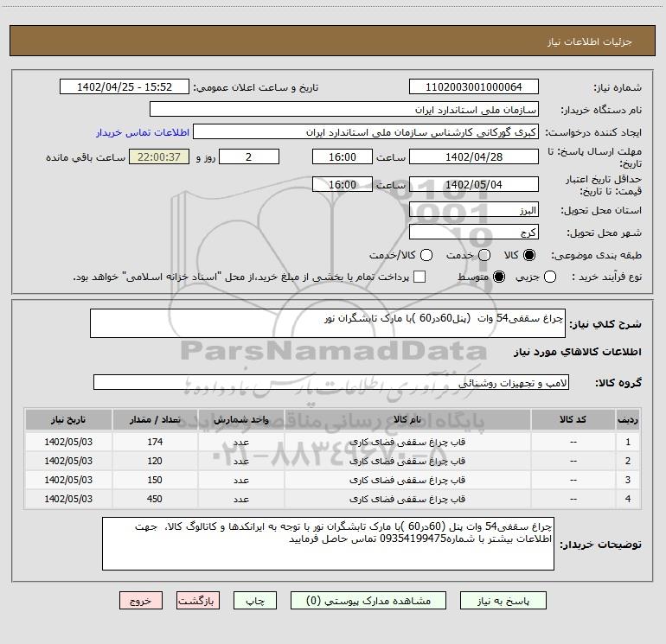Click the need date in row 1
The image size is (666, 644).
68,442
